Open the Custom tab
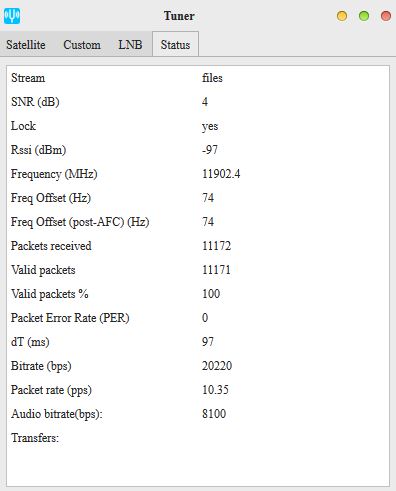 click(82, 45)
